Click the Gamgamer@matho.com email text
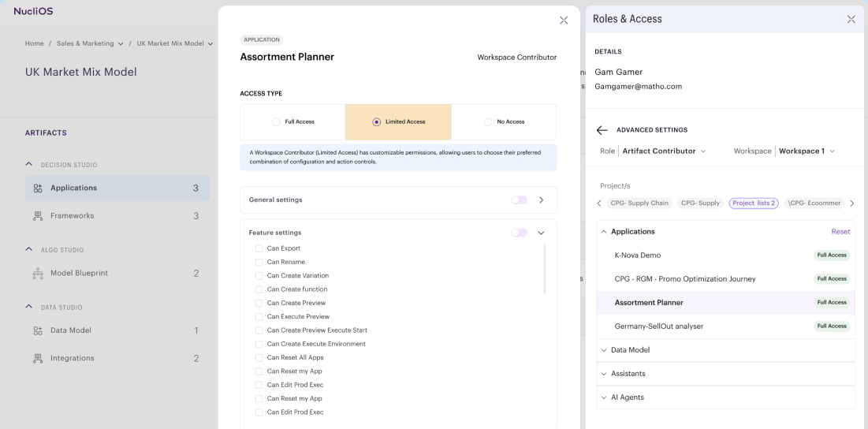This screenshot has width=868, height=429. pyautogui.click(x=638, y=87)
